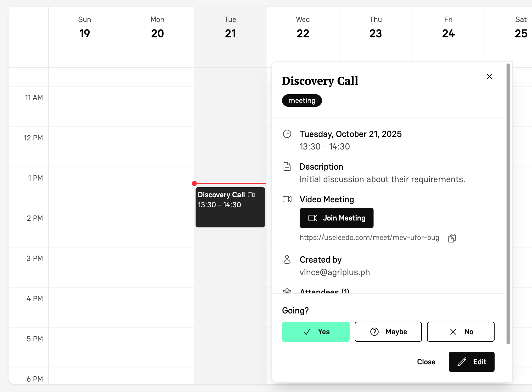Screen dimensions: 532x392
Task: Click the person icon next to Created by
Action: point(287,259)
